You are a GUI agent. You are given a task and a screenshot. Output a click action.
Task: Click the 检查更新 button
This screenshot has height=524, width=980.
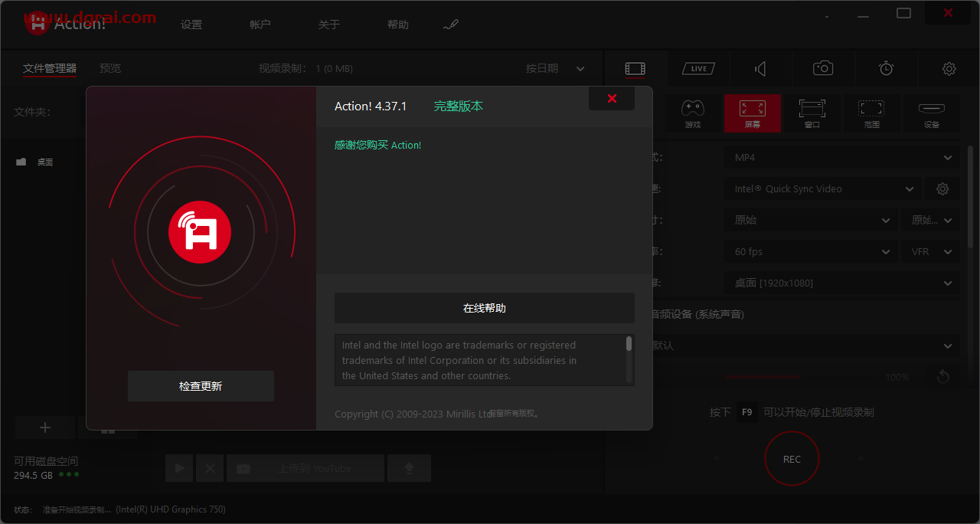[x=201, y=386]
